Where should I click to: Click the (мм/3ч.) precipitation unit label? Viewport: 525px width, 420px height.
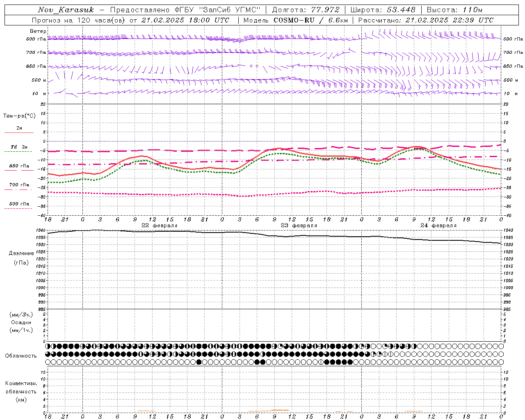[x=21, y=315]
